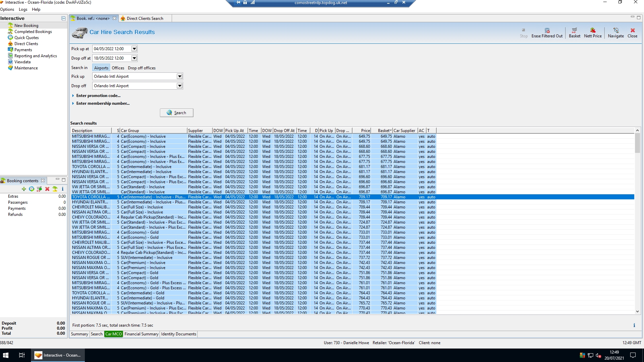Click the clock icon in Booking contents toolbar
Screen dimensions: 644x362
[x=32, y=189]
